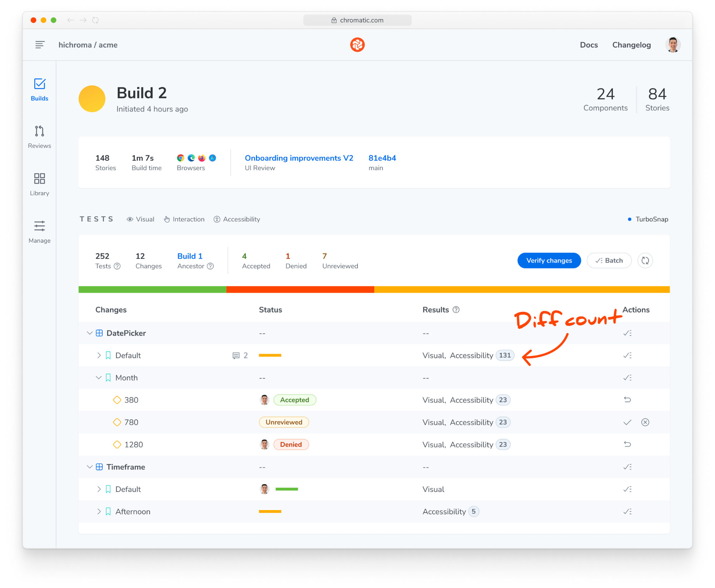The width and height of the screenshot is (715, 588).
Task: Go to Reviews in sidebar
Action: pyautogui.click(x=39, y=137)
